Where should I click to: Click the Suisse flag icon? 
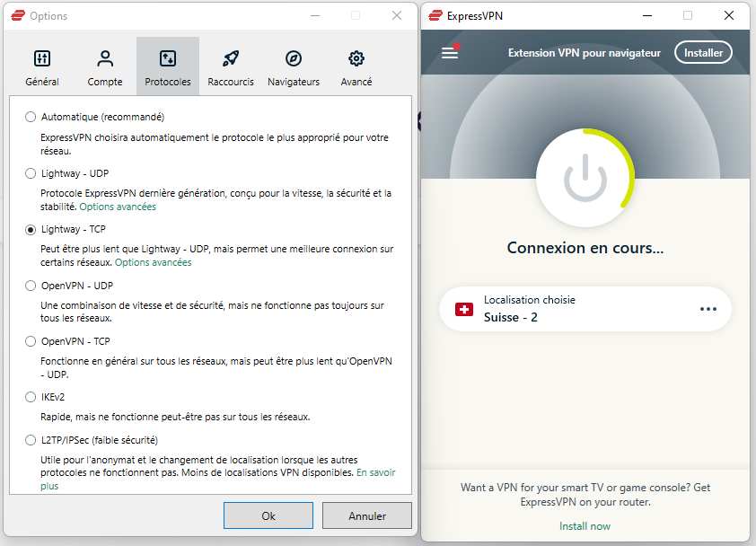(x=464, y=309)
